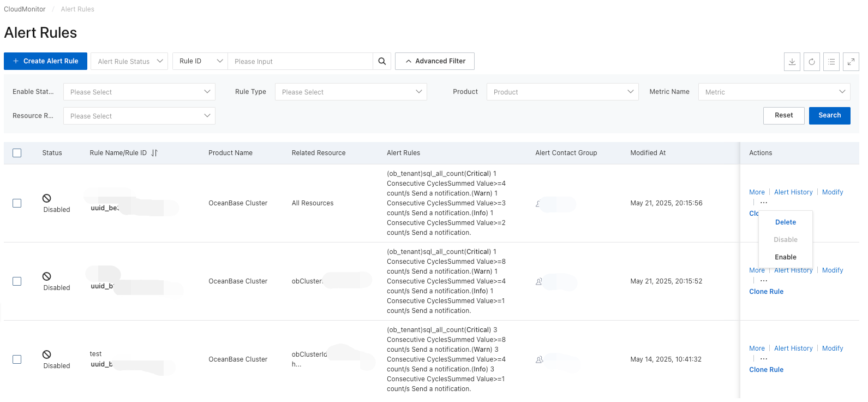Image resolution: width=868 pixels, height=402 pixels.
Task: Click the ellipsis icon in the test rule row
Action: [764, 359]
